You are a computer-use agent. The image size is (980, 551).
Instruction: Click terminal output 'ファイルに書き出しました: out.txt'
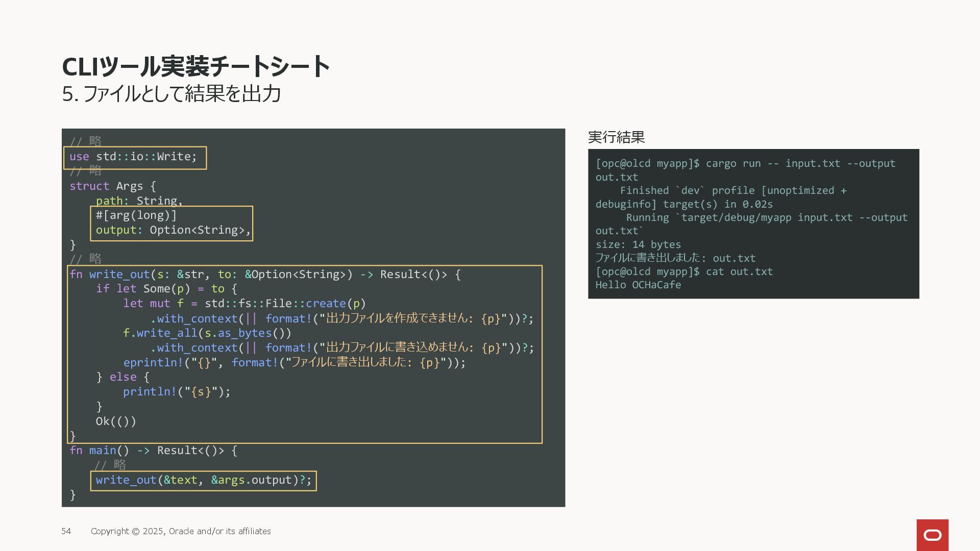675,258
